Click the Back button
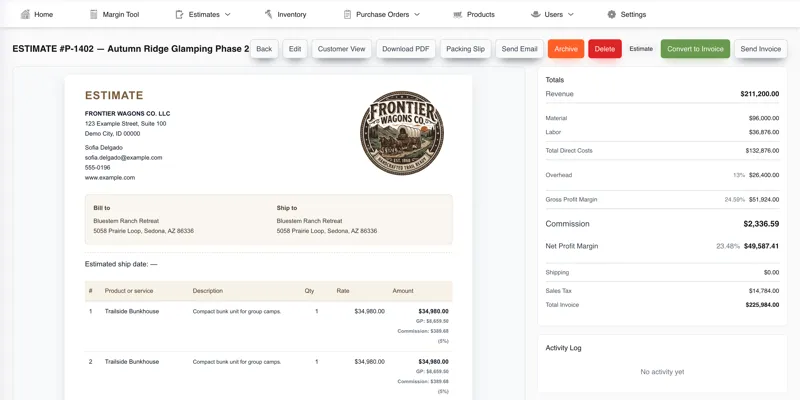This screenshot has width=800, height=400. (x=264, y=49)
